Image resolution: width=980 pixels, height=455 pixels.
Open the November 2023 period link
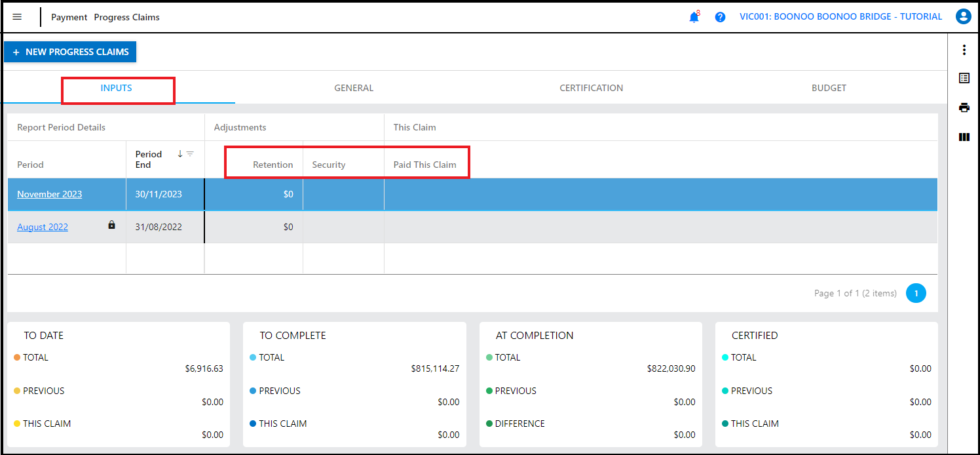click(50, 194)
